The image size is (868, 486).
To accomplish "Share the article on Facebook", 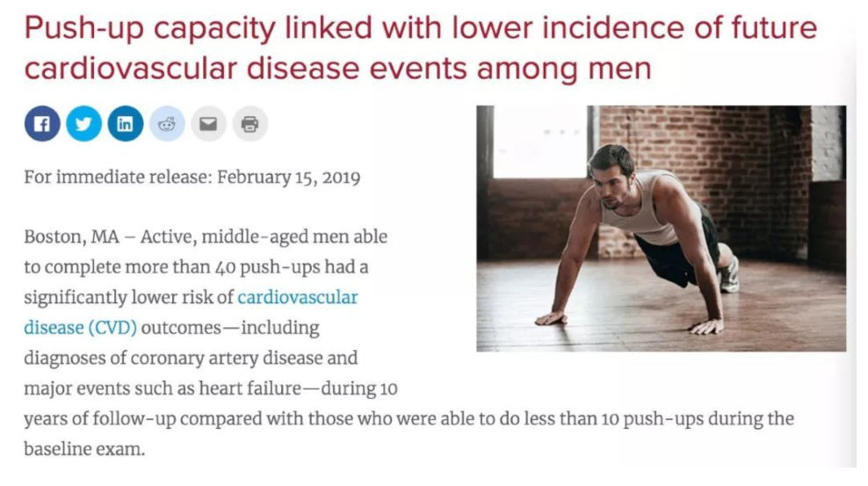I will [42, 123].
